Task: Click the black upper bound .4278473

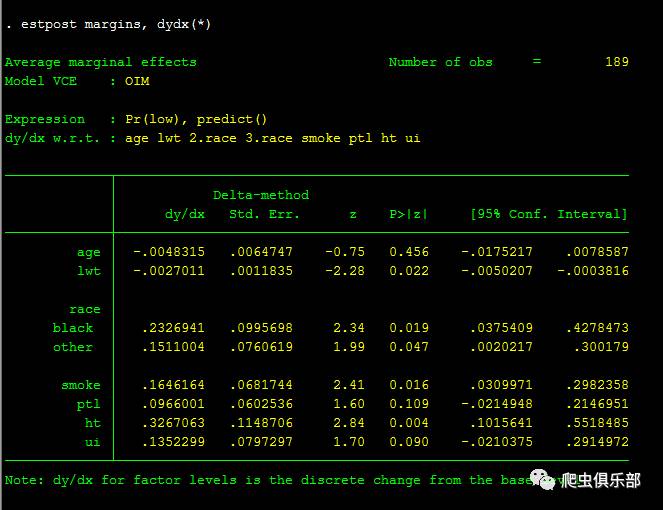Action: 597,328
